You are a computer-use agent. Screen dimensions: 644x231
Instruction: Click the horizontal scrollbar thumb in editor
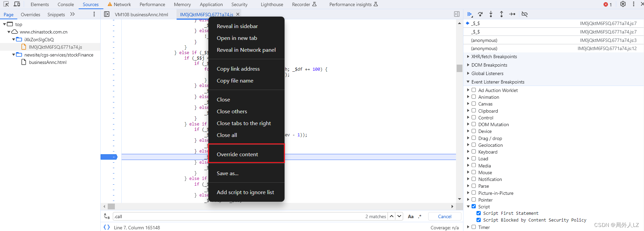(111, 206)
